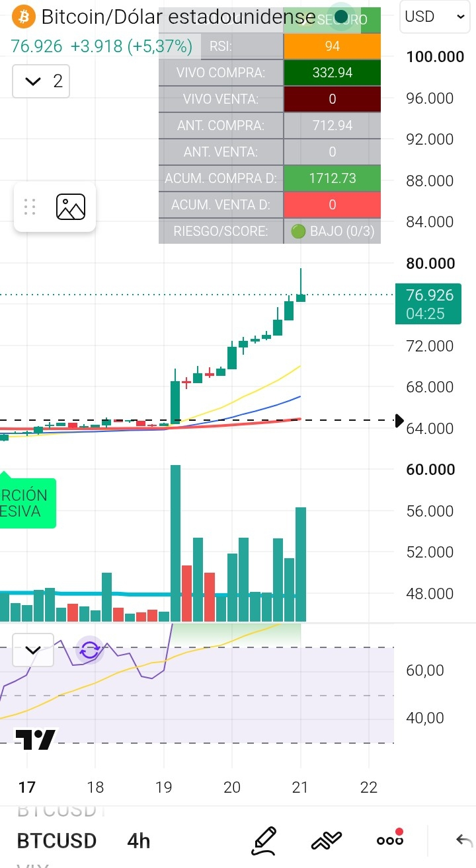Click the ACUM. COMPRA D value 1712.73
Viewport: 476px width, 868px height.
click(332, 178)
